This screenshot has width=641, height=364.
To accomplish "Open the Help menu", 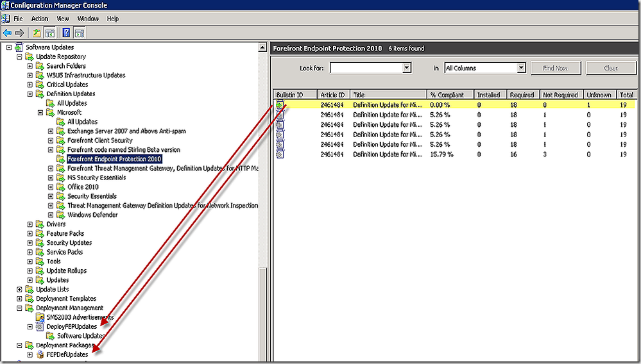I will click(113, 19).
